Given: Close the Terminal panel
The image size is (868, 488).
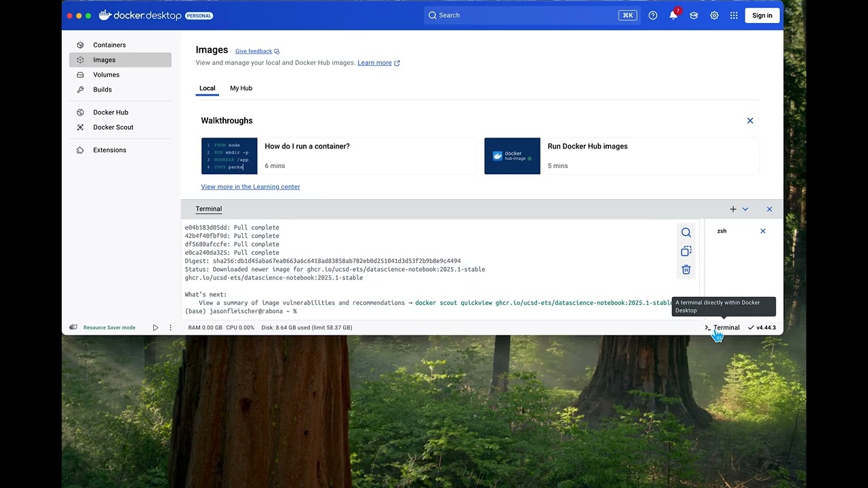Looking at the screenshot, I should tap(769, 209).
